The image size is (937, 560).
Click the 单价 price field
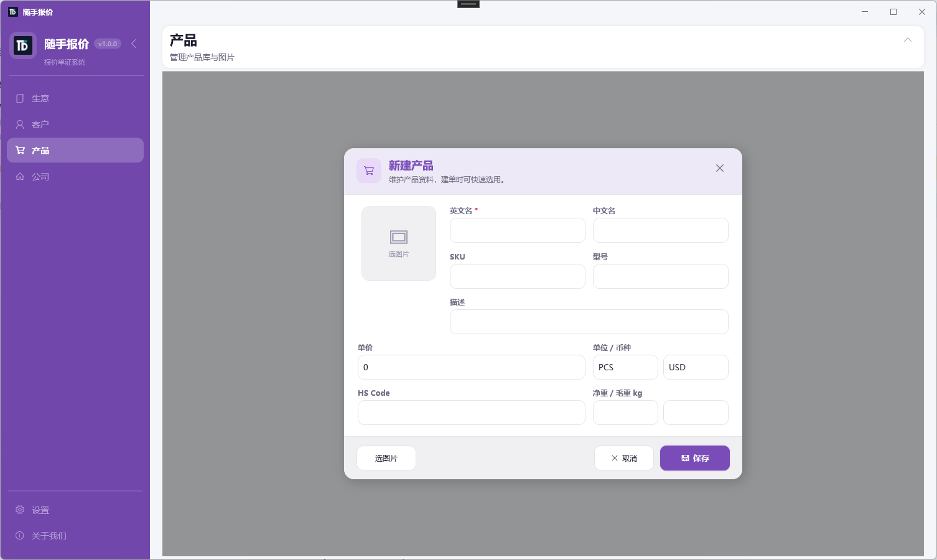coord(472,367)
